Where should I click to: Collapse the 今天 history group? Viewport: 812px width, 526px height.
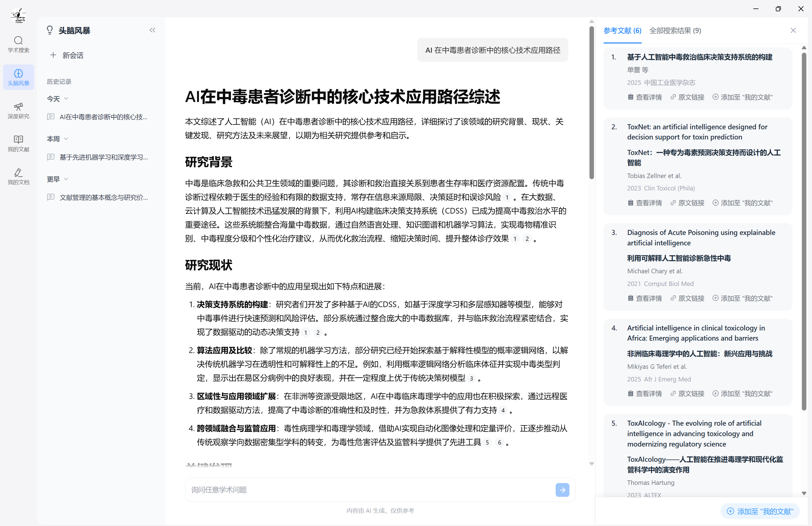pyautogui.click(x=66, y=99)
